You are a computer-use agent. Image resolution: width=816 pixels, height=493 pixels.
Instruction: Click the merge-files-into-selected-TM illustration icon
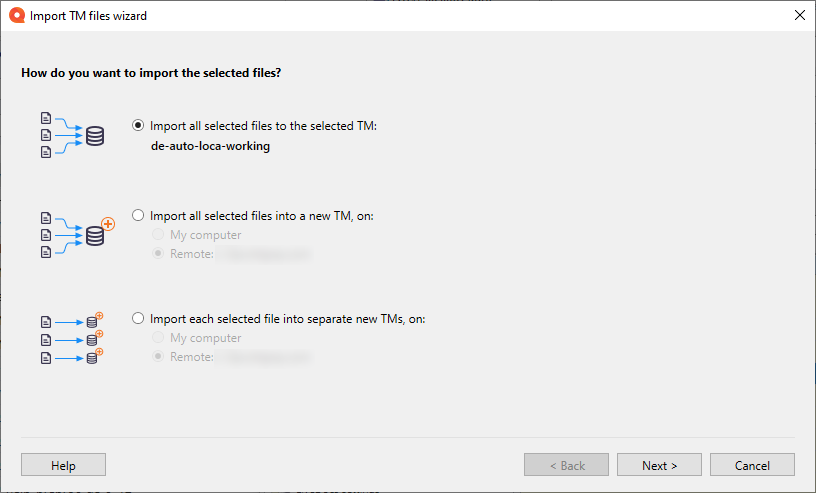pyautogui.click(x=72, y=135)
